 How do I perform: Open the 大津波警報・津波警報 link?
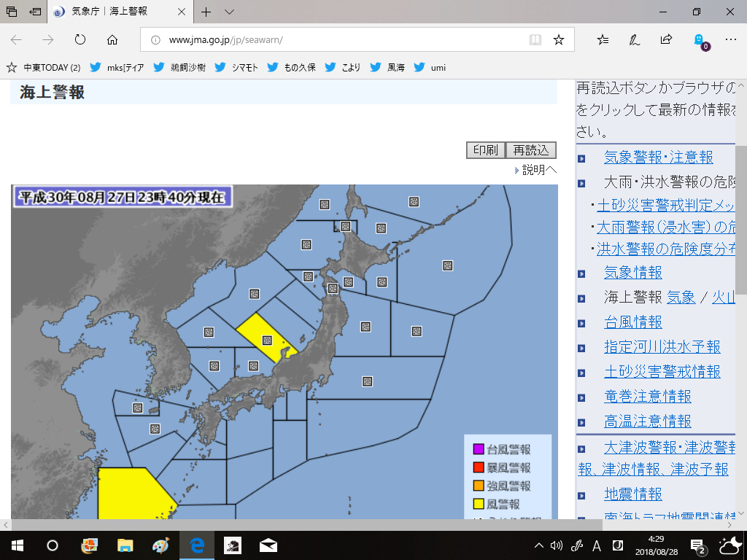click(x=670, y=448)
